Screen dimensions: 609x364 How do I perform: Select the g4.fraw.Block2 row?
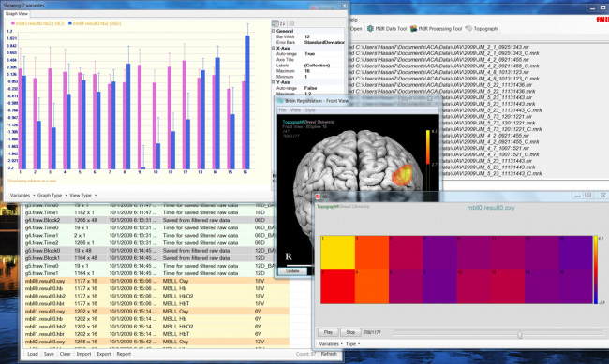(x=150, y=220)
